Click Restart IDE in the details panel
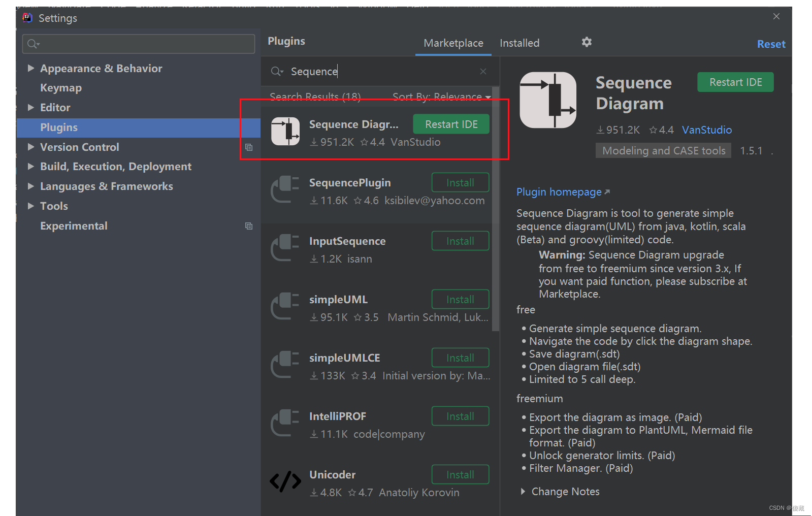This screenshot has height=516, width=812. click(735, 82)
